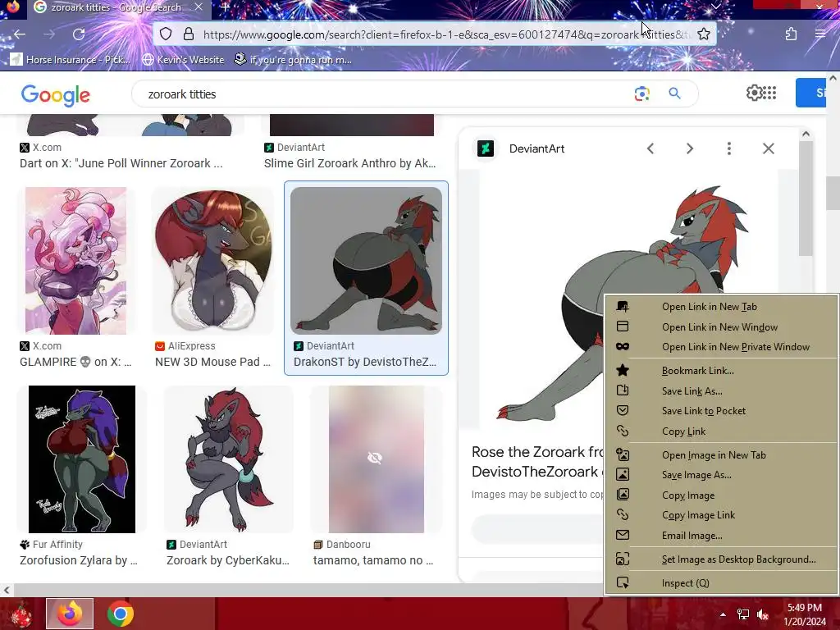Click DeviantArt source name in preview header

point(536,148)
